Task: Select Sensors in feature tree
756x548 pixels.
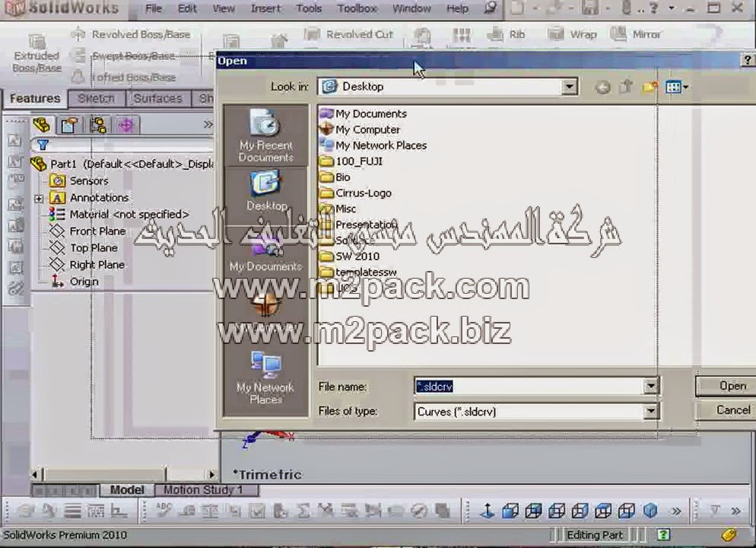Action: pyautogui.click(x=79, y=181)
